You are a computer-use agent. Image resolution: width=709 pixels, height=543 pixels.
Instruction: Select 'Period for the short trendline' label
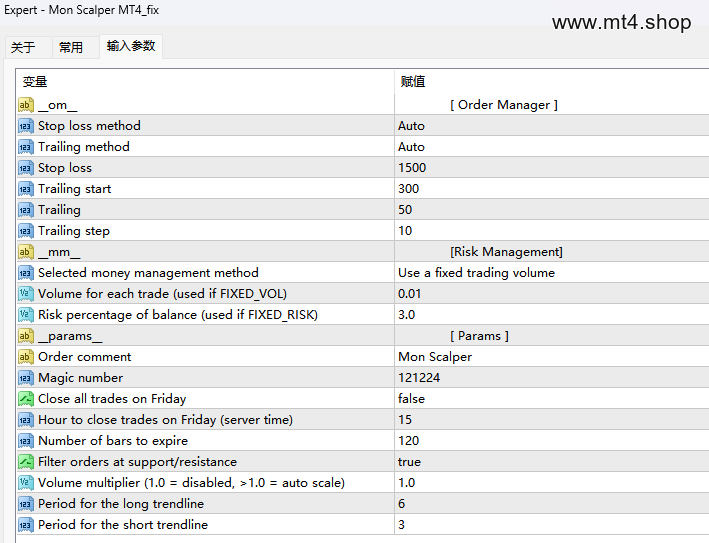click(123, 525)
